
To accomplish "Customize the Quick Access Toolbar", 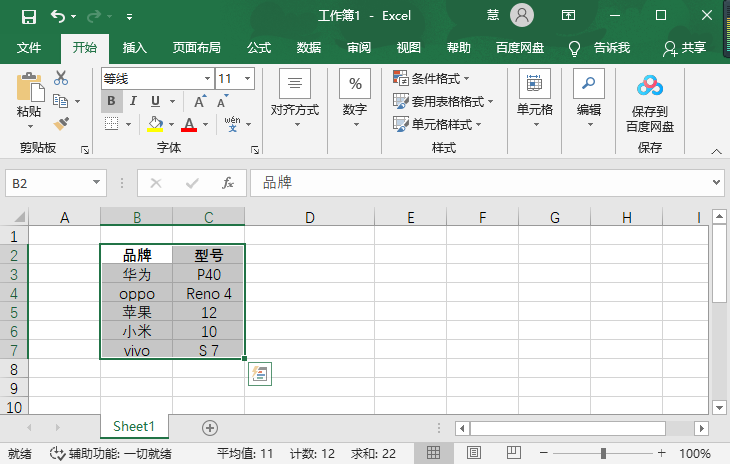I will [x=129, y=17].
